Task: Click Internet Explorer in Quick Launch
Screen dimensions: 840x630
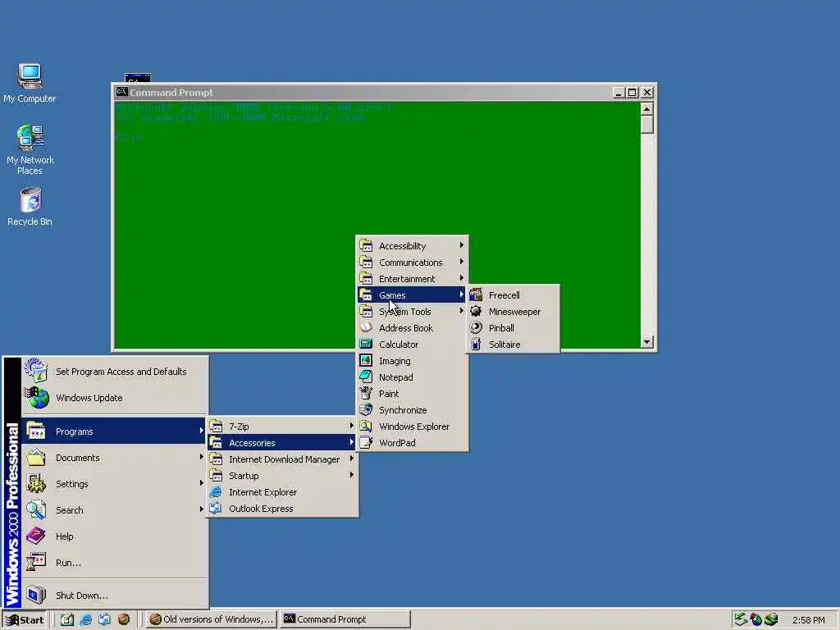Action: click(85, 619)
